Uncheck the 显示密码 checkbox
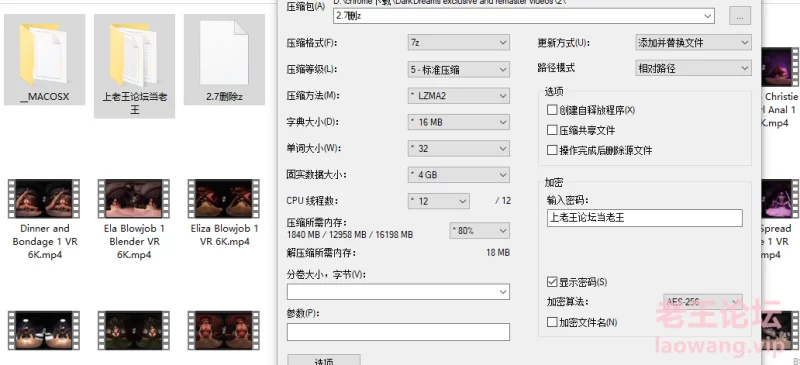This screenshot has height=365, width=800. pyautogui.click(x=552, y=282)
